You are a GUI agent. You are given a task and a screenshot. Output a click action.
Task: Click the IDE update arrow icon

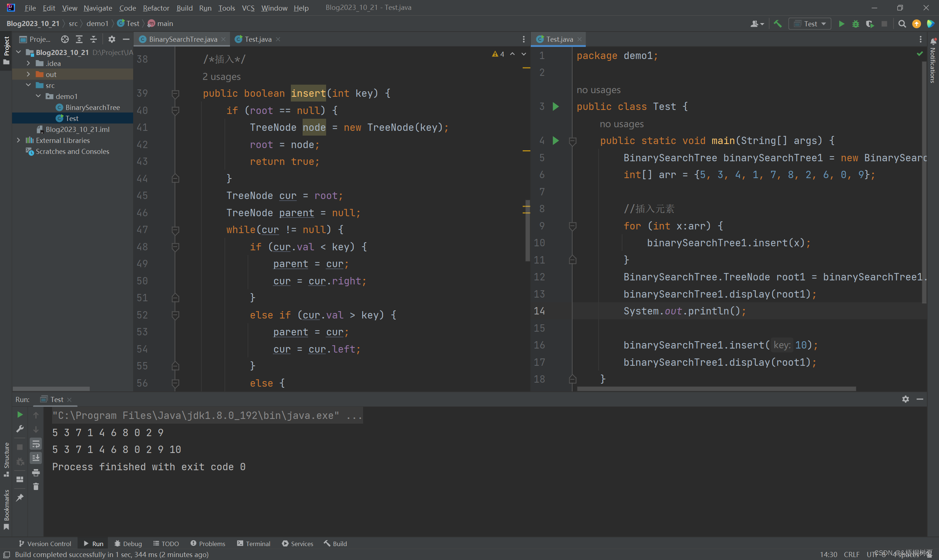(x=916, y=24)
